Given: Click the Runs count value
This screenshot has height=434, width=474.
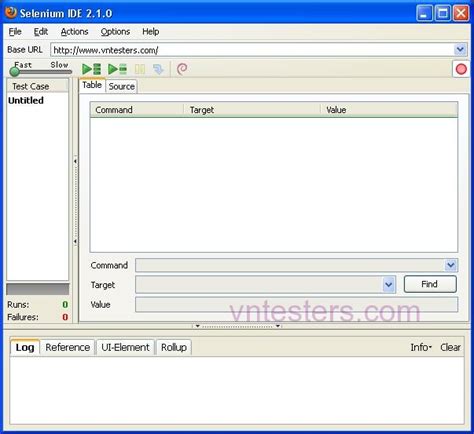Looking at the screenshot, I should pos(65,305).
